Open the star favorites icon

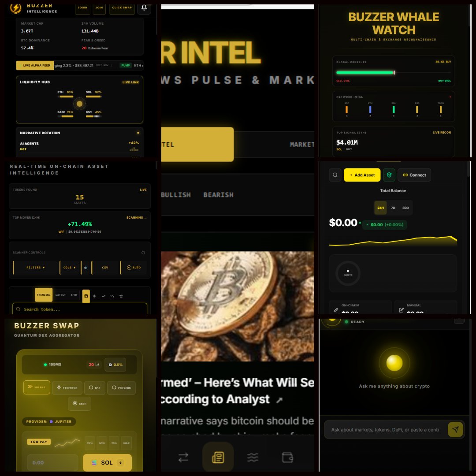pos(121,296)
